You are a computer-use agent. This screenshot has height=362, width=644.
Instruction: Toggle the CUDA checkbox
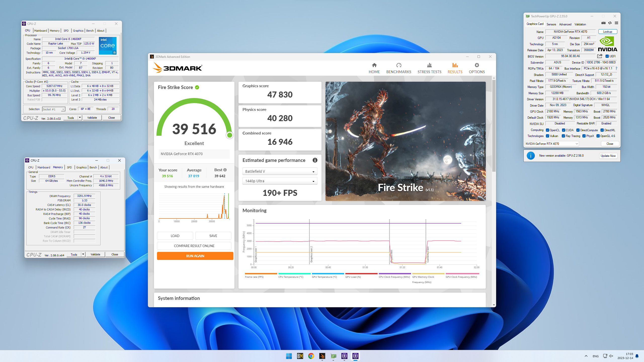(x=563, y=130)
